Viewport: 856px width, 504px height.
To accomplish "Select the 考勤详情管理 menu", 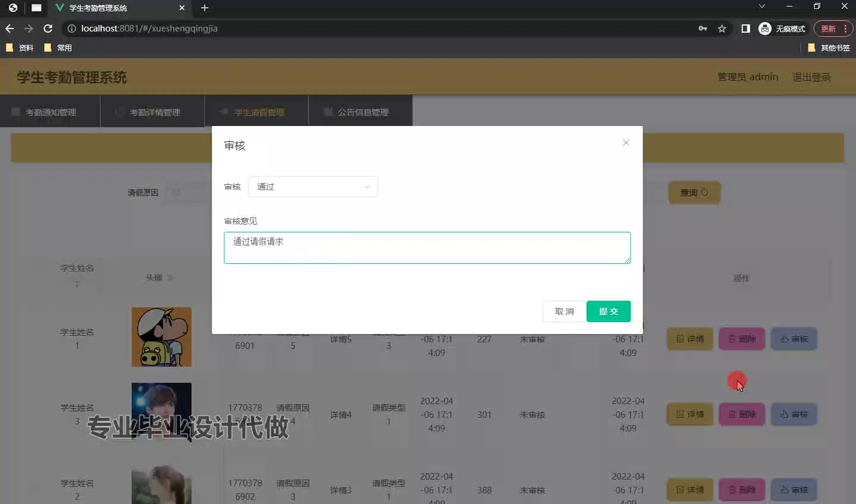I will click(x=152, y=112).
